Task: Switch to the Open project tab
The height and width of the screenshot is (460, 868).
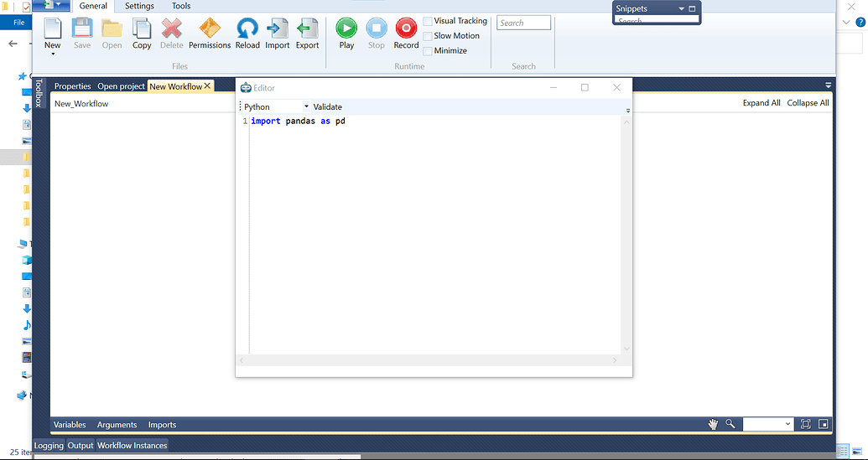Action: tap(122, 85)
